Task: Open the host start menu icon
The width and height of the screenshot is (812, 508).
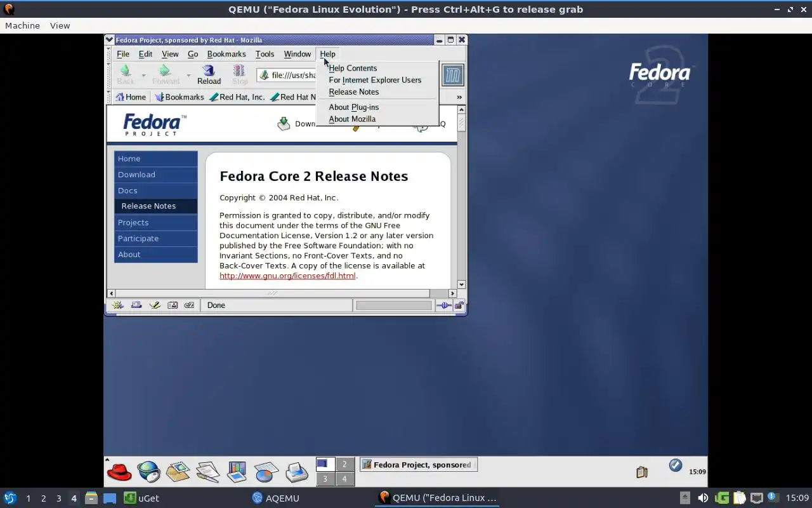Action: pyautogui.click(x=10, y=498)
